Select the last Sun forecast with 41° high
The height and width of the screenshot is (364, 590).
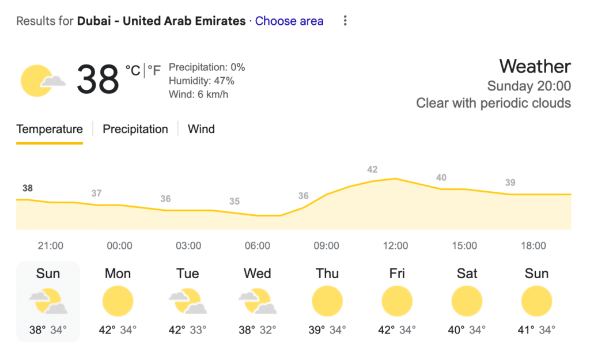[x=536, y=302]
